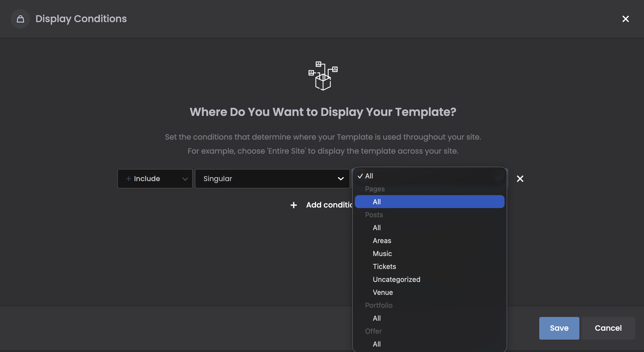Choose All under Posts group

pos(377,228)
